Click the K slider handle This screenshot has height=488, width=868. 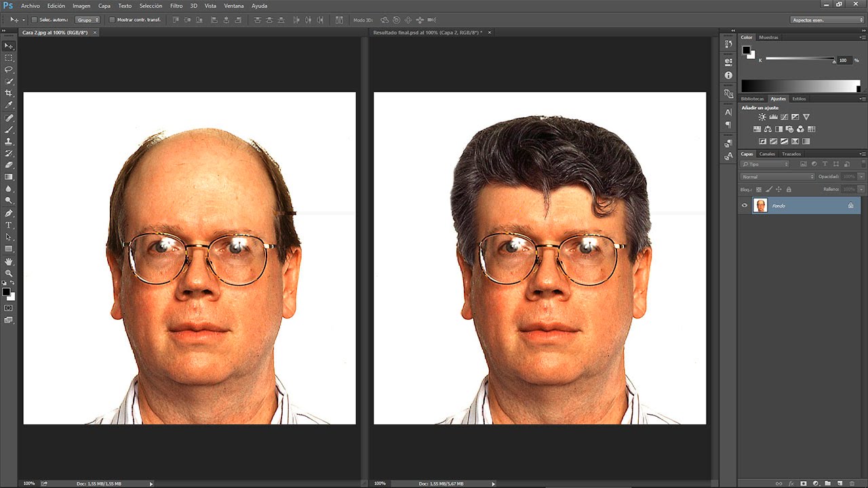[x=834, y=62]
